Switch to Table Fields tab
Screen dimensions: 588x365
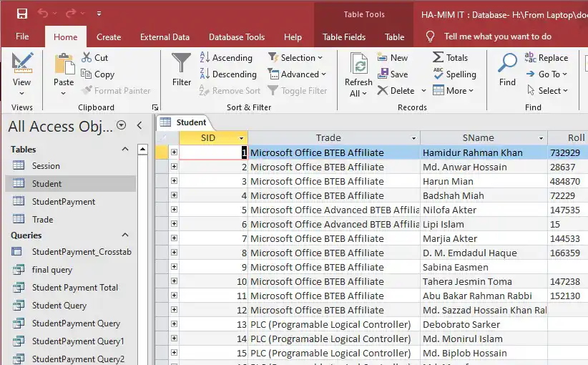[344, 37]
